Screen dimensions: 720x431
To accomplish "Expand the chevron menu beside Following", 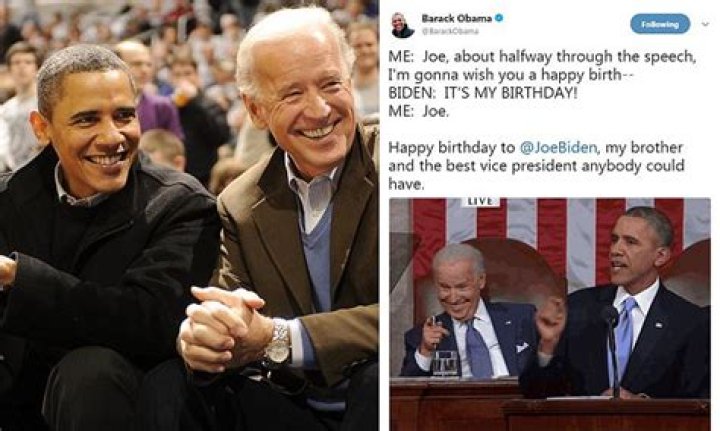I will (706, 24).
